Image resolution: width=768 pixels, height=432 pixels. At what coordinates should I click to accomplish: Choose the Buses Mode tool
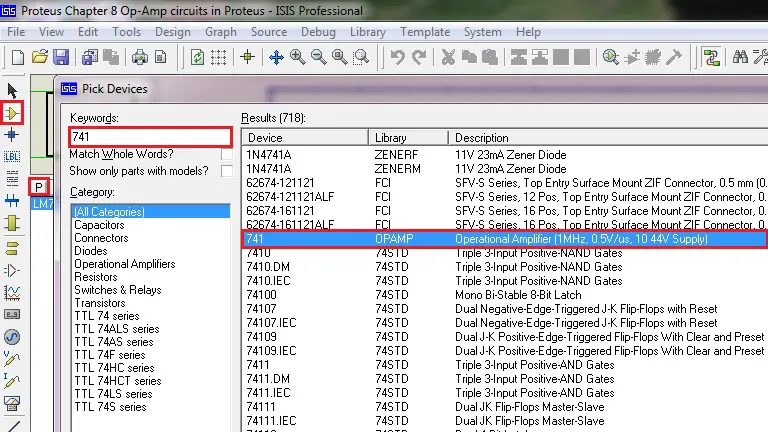point(12,200)
